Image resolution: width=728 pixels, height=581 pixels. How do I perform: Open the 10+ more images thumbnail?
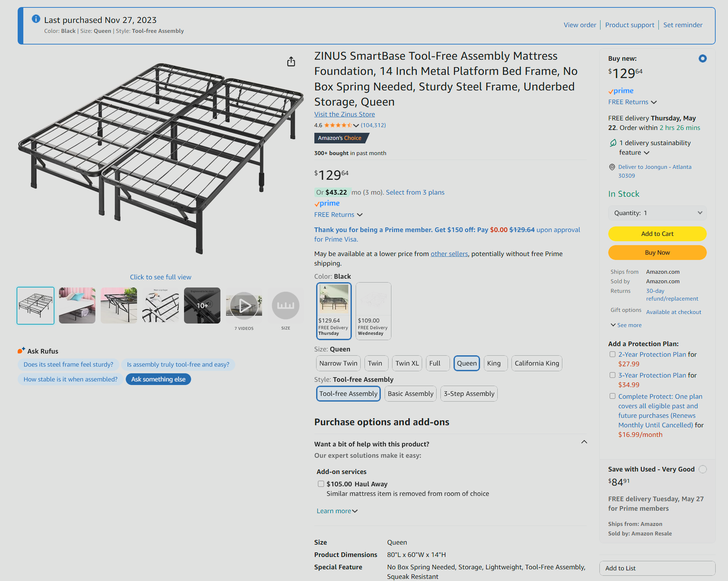click(202, 306)
